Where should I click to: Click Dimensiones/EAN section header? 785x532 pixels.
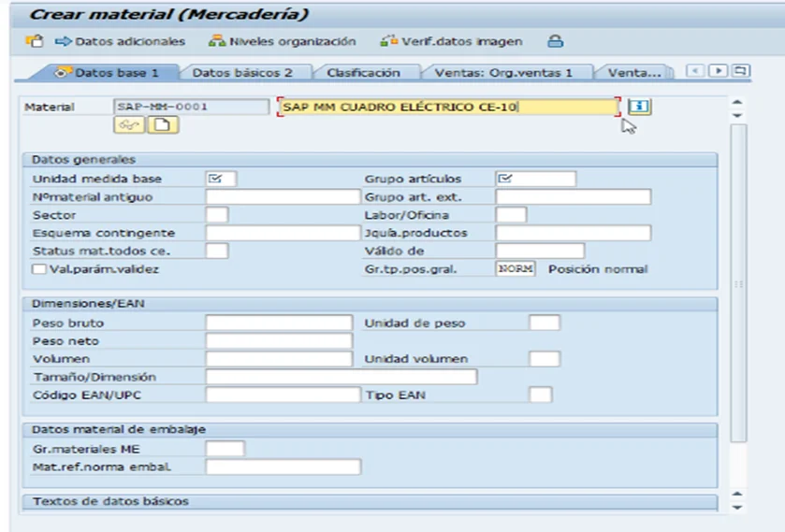point(370,304)
